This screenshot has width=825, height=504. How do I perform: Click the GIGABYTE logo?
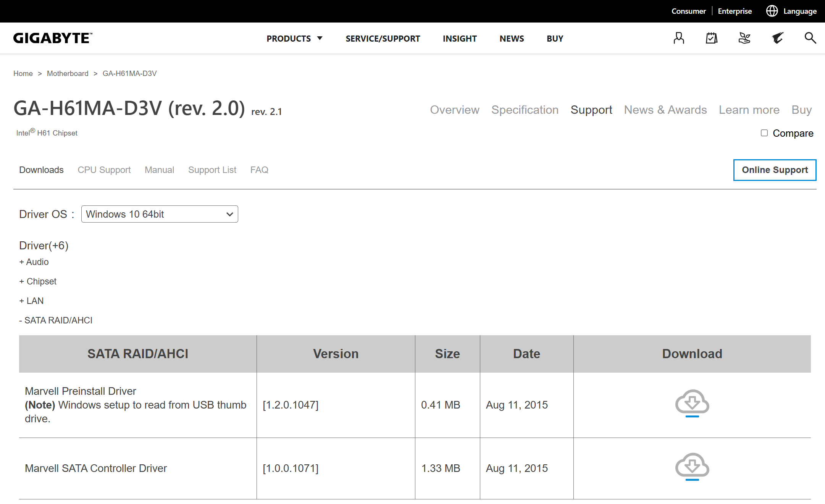(x=53, y=38)
